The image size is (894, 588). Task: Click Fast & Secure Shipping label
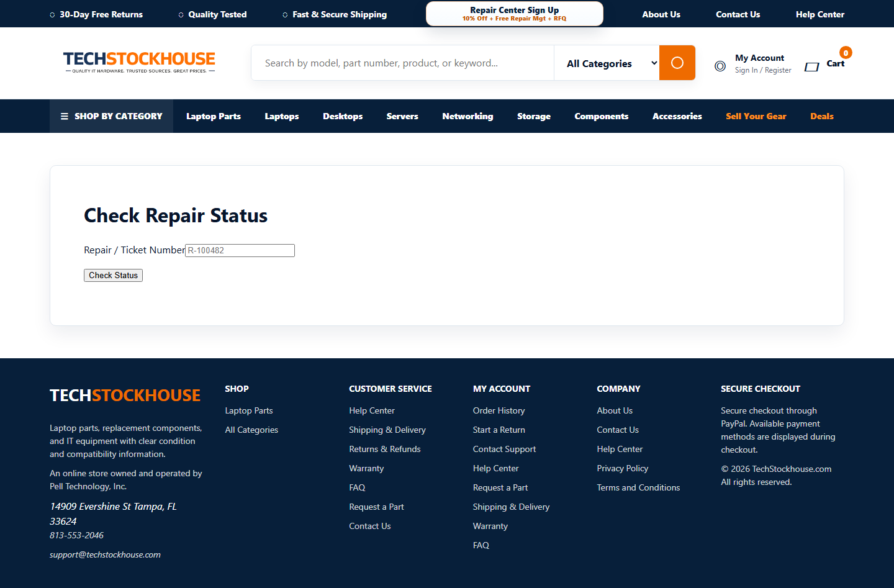[x=340, y=14]
